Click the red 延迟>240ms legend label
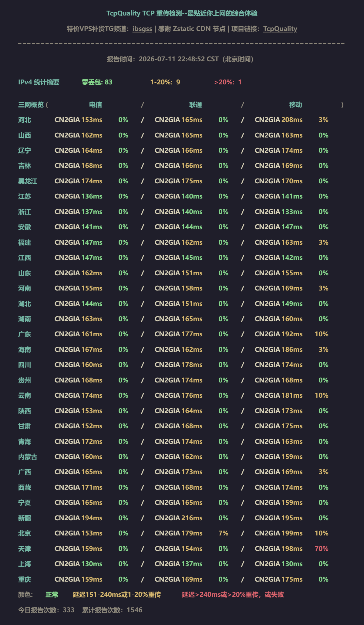This screenshot has height=625, width=364. pos(233,595)
